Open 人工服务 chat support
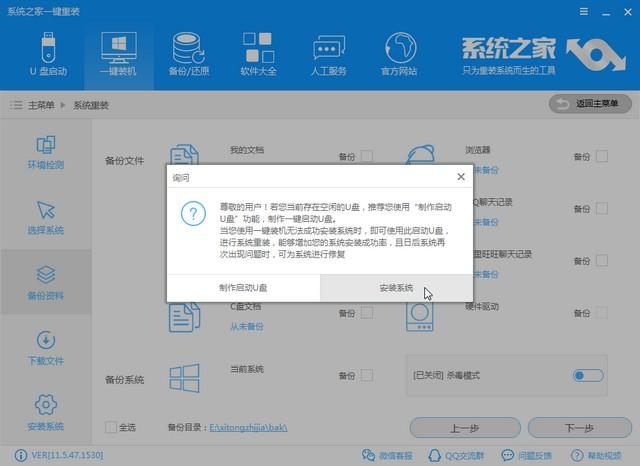The height and width of the screenshot is (466, 640). pyautogui.click(x=329, y=54)
